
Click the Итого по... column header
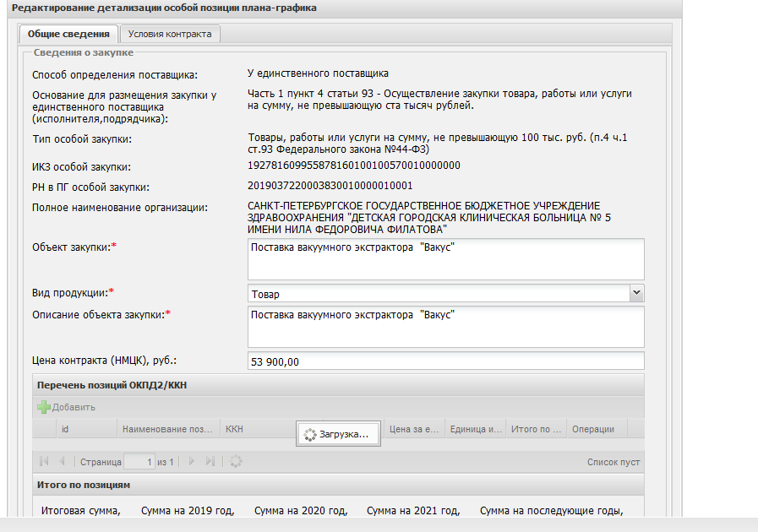[536, 429]
